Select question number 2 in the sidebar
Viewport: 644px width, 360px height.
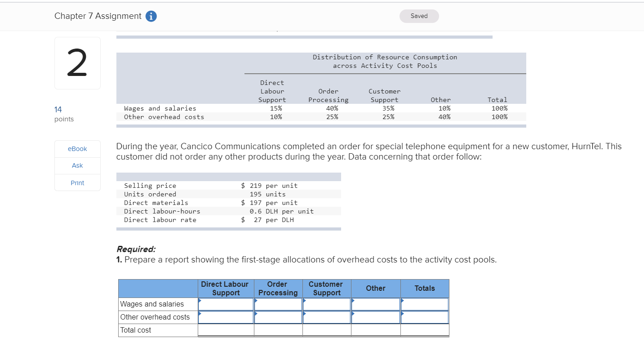tap(77, 63)
